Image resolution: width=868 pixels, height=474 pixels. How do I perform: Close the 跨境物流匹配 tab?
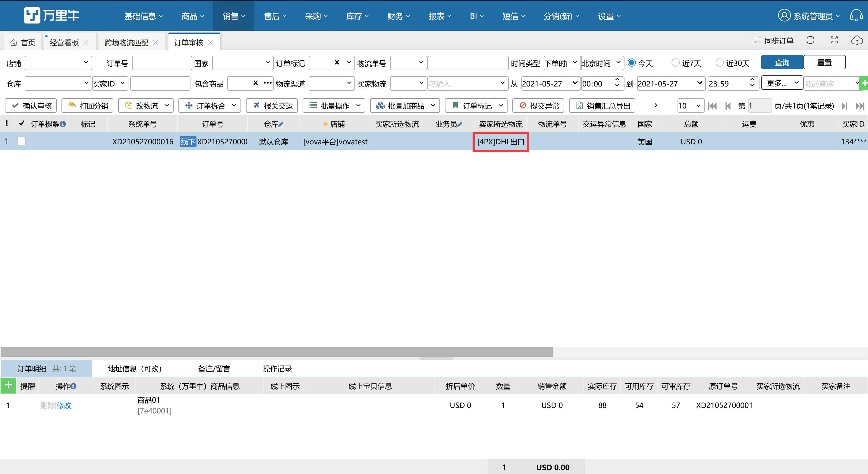(x=155, y=42)
